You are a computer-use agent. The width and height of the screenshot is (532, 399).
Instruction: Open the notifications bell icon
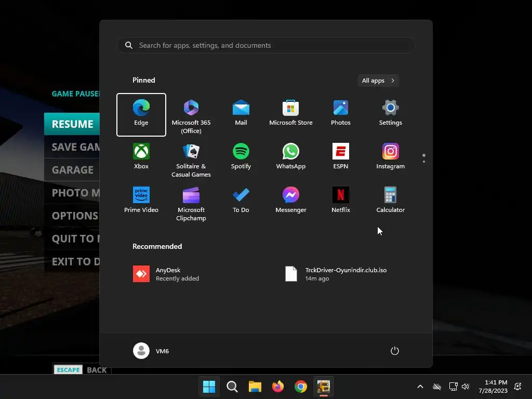pyautogui.click(x=518, y=387)
